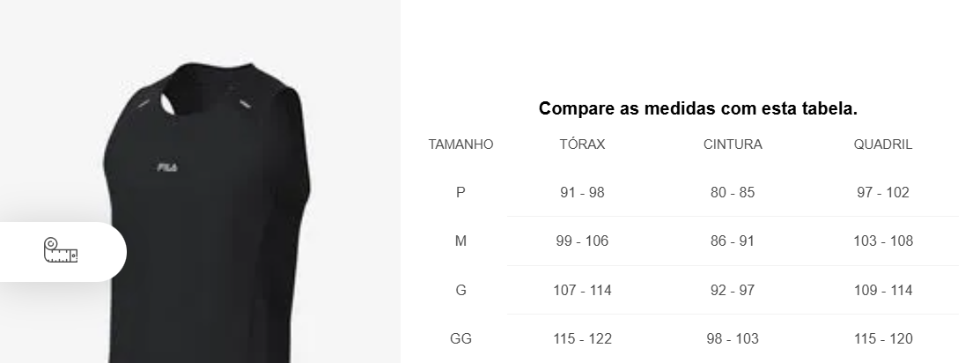Choose size GG row label
Image resolution: width=980 pixels, height=363 pixels.
pos(461,339)
